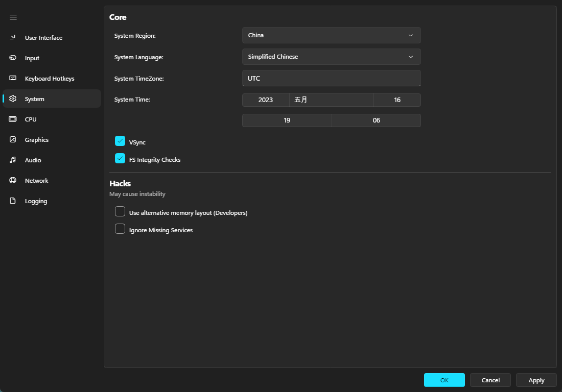Click the Apply button
Image resolution: width=562 pixels, height=392 pixels.
(x=536, y=380)
